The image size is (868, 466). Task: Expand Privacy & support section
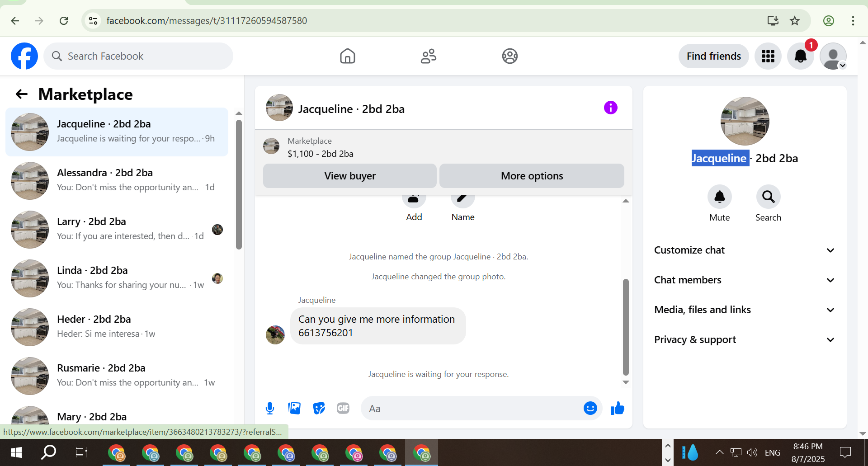click(745, 340)
